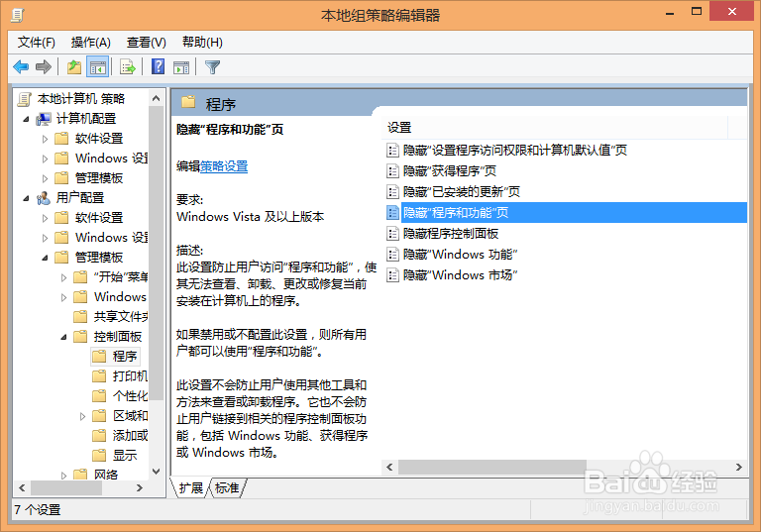Screen dimensions: 761x532
Task: Switch to the 标准 tab
Action: click(x=227, y=487)
